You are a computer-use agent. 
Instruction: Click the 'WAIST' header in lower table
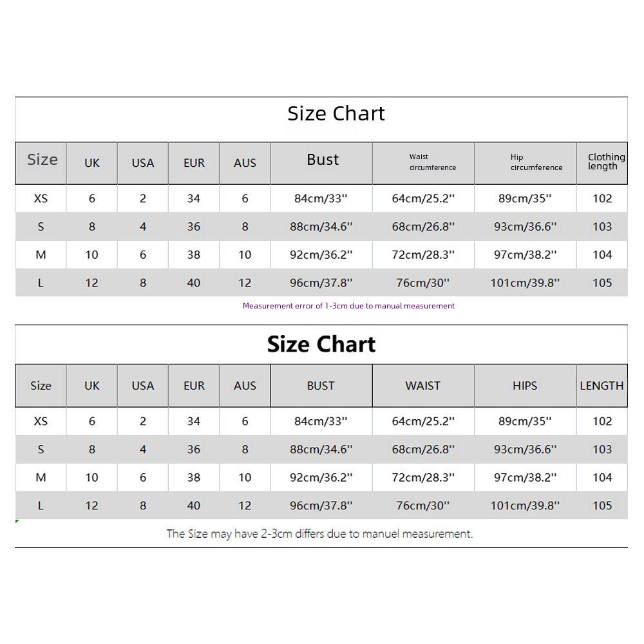423,386
